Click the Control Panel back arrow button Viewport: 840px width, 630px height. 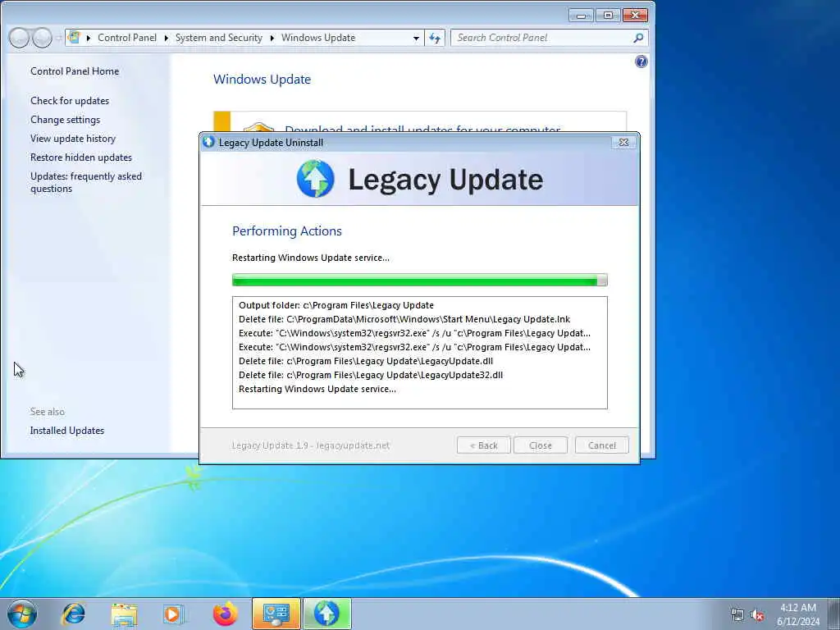click(20, 38)
